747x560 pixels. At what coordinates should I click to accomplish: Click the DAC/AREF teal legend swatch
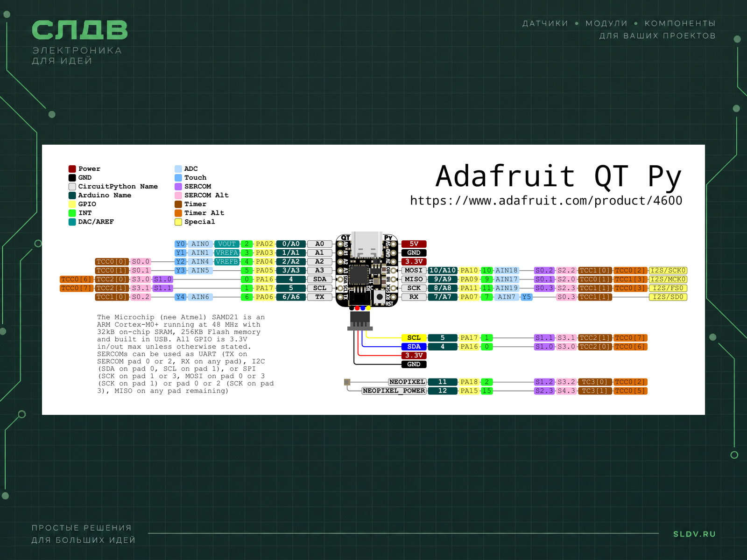click(x=72, y=222)
